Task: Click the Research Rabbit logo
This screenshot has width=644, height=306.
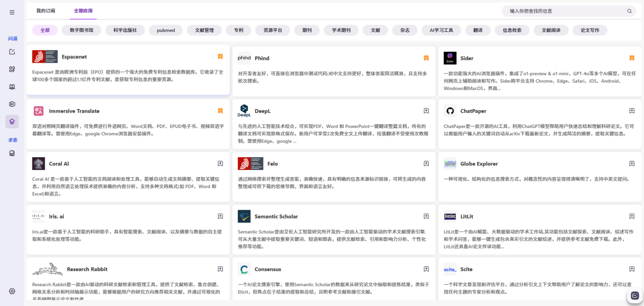Action: pos(47,269)
